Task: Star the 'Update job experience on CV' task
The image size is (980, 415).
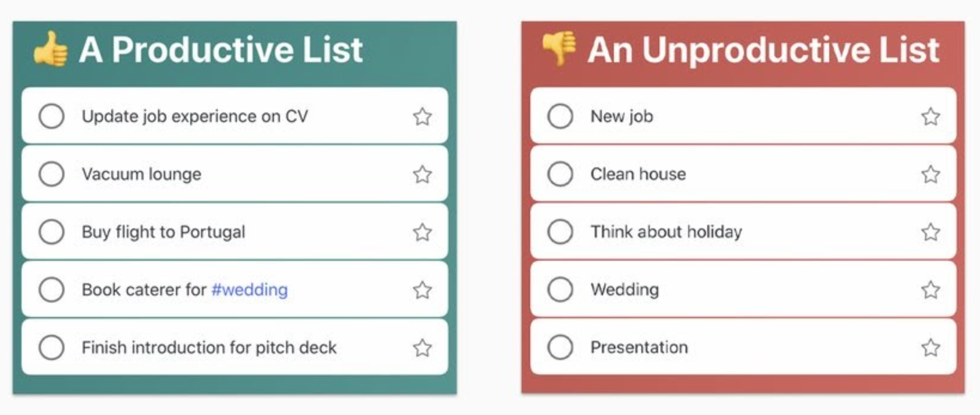Action: [422, 116]
